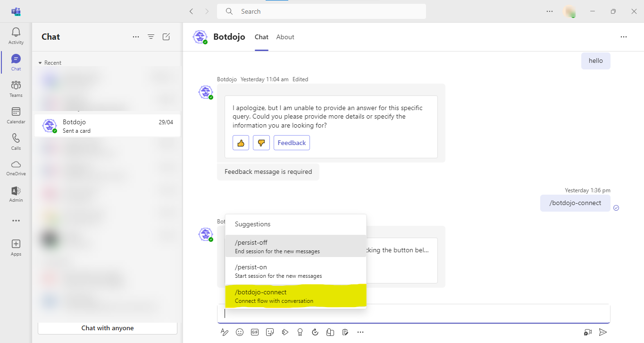
Task: Go forward using the forward arrow
Action: [x=207, y=11]
